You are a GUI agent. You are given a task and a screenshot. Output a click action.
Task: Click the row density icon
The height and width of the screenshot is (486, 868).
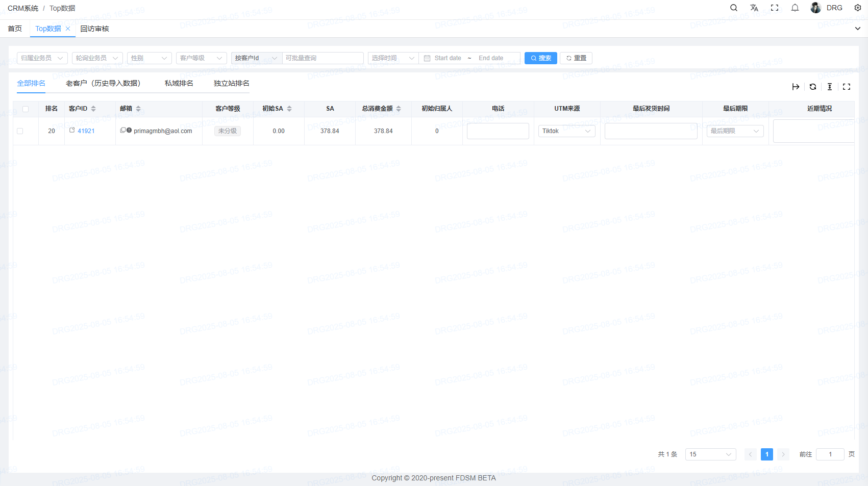pos(830,87)
